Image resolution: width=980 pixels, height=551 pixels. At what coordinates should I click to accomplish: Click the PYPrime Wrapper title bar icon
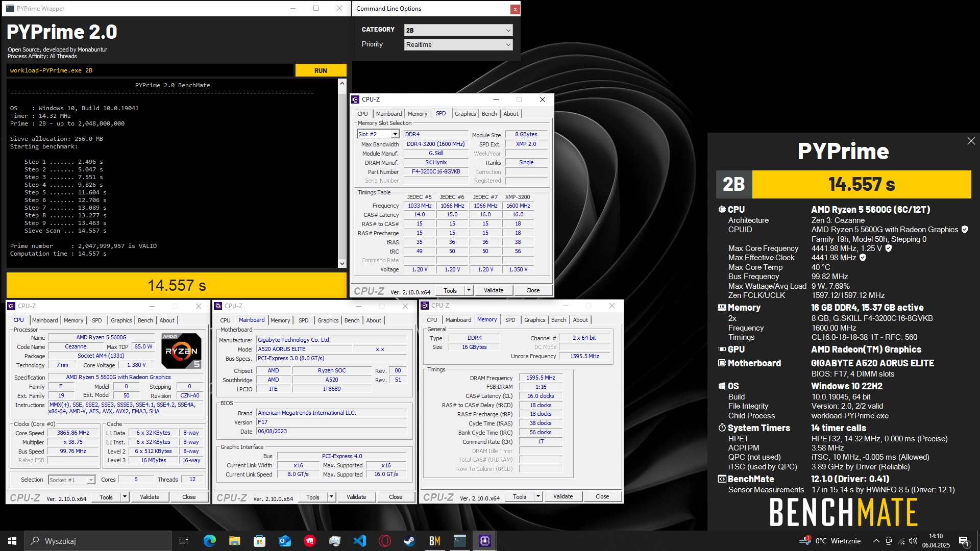click(x=10, y=8)
